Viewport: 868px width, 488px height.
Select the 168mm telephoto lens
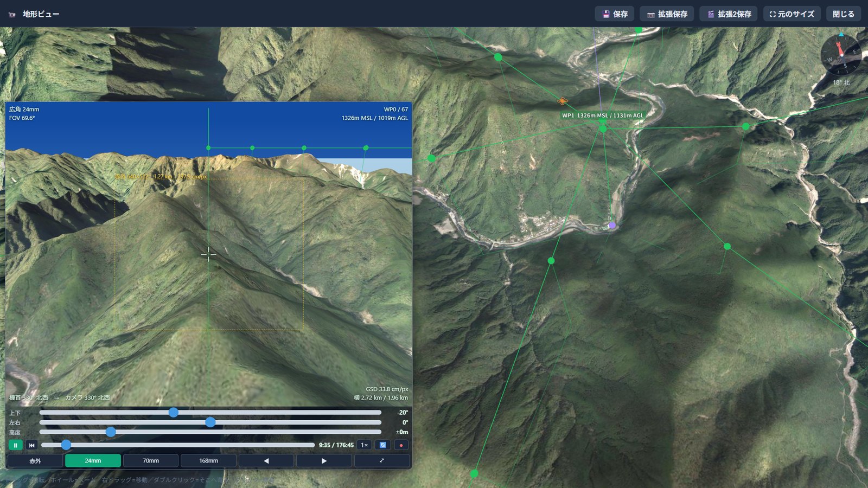click(x=208, y=461)
